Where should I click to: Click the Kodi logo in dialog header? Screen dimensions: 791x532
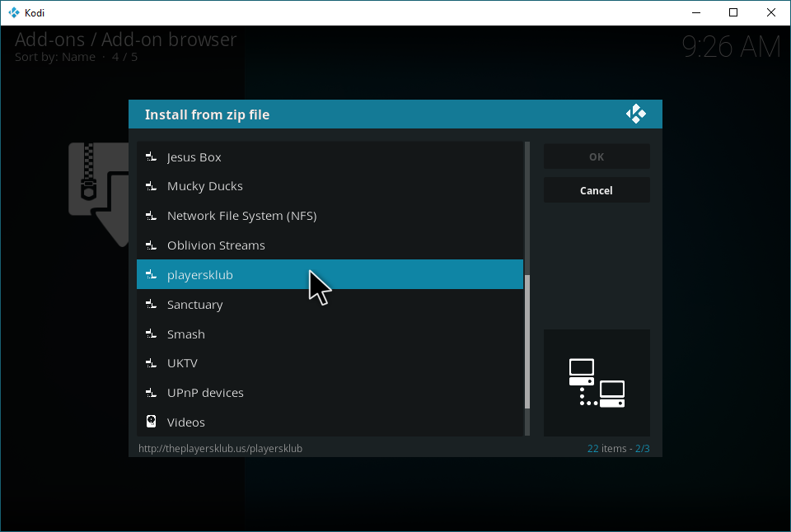635,114
